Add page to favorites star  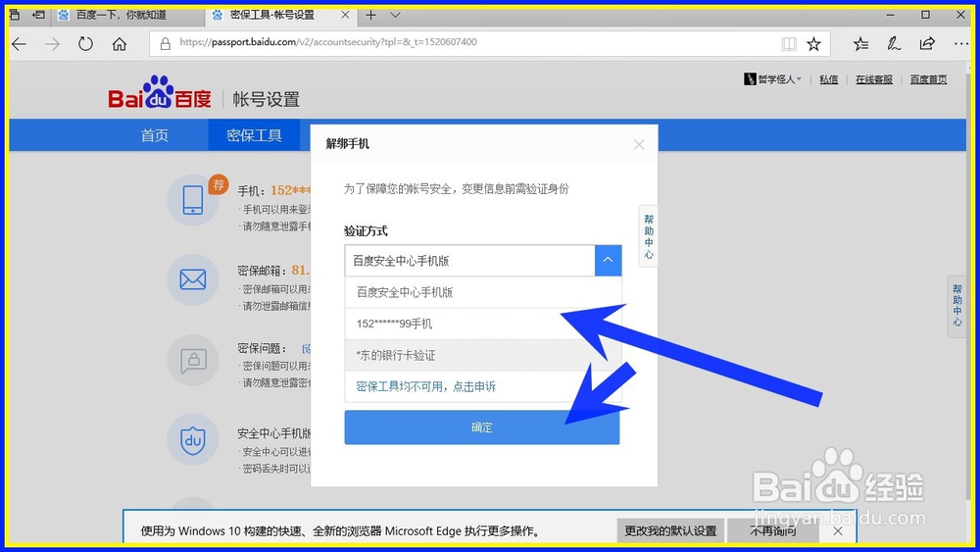pyautogui.click(x=813, y=43)
